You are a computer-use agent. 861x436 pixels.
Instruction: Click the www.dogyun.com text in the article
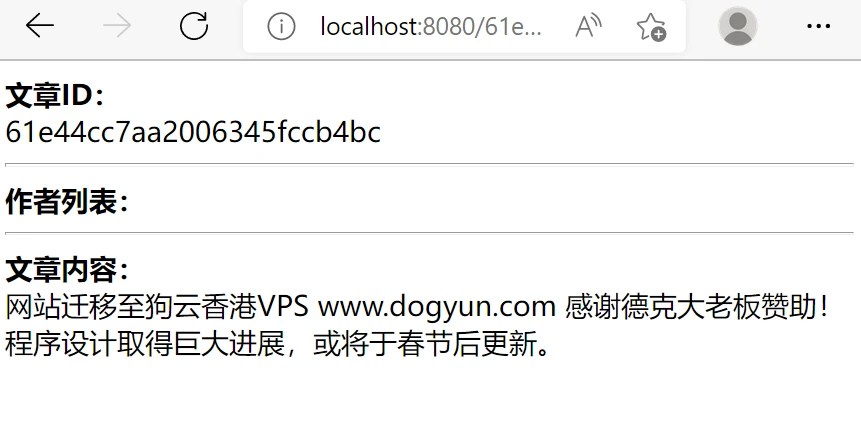(437, 307)
